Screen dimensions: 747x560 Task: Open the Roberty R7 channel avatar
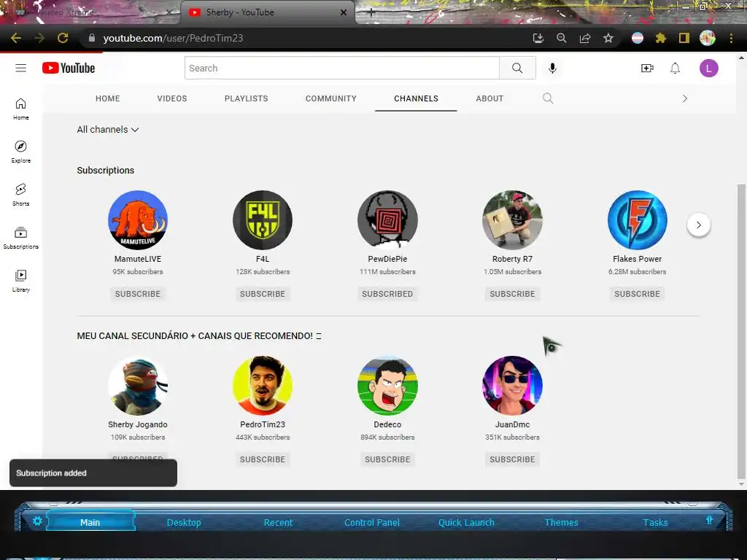512,220
